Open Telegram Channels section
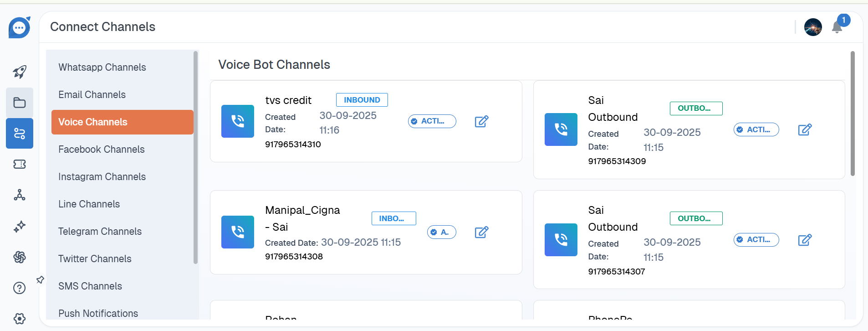The height and width of the screenshot is (331, 868). click(100, 232)
